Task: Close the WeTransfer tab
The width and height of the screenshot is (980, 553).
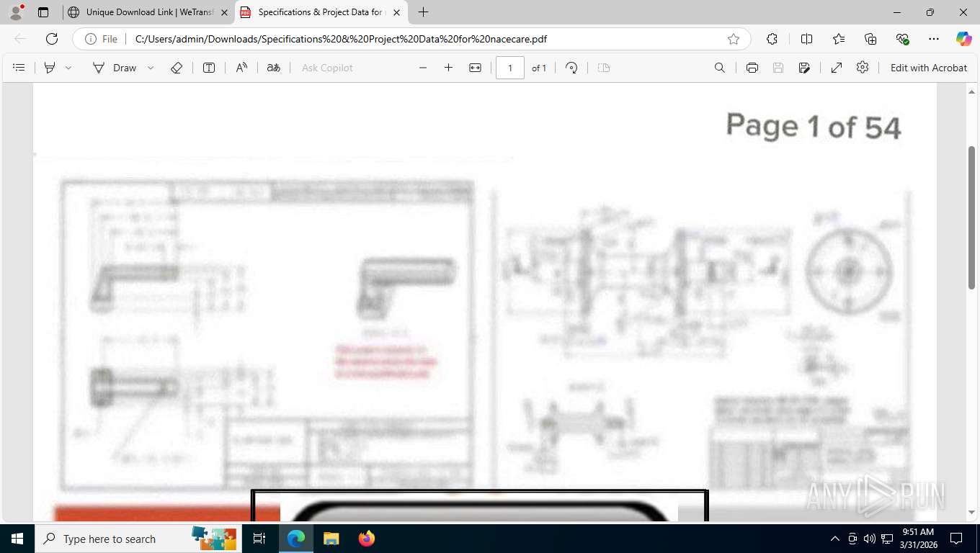Action: 224,12
